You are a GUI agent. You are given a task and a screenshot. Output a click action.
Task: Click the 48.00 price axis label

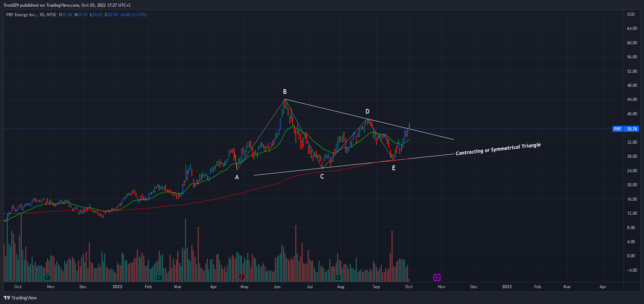(x=632, y=85)
